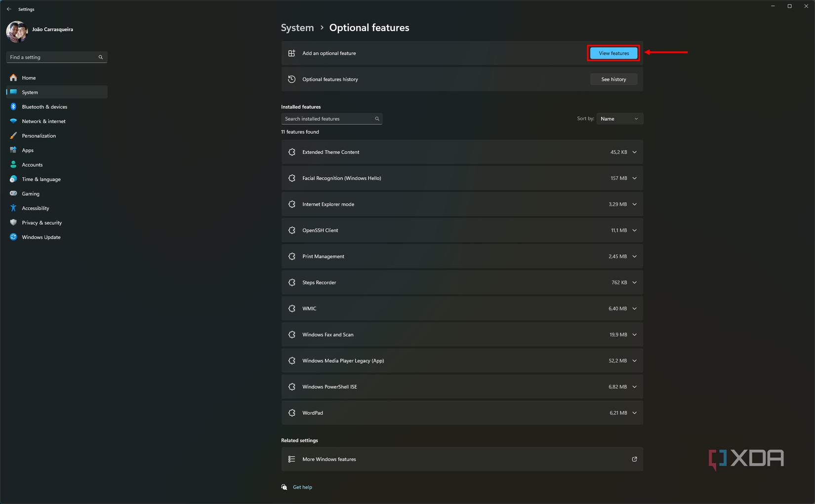Click the WordPad gear icon
The image size is (815, 504).
click(x=292, y=413)
